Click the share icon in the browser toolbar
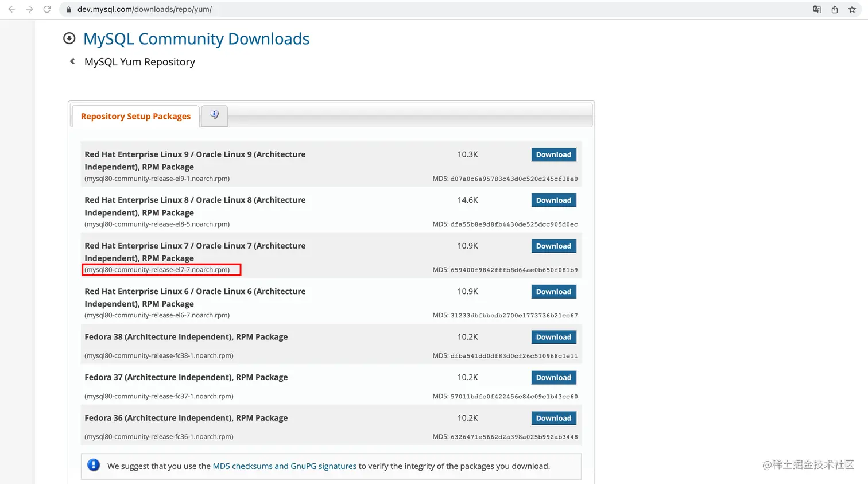The image size is (868, 484). click(x=834, y=9)
